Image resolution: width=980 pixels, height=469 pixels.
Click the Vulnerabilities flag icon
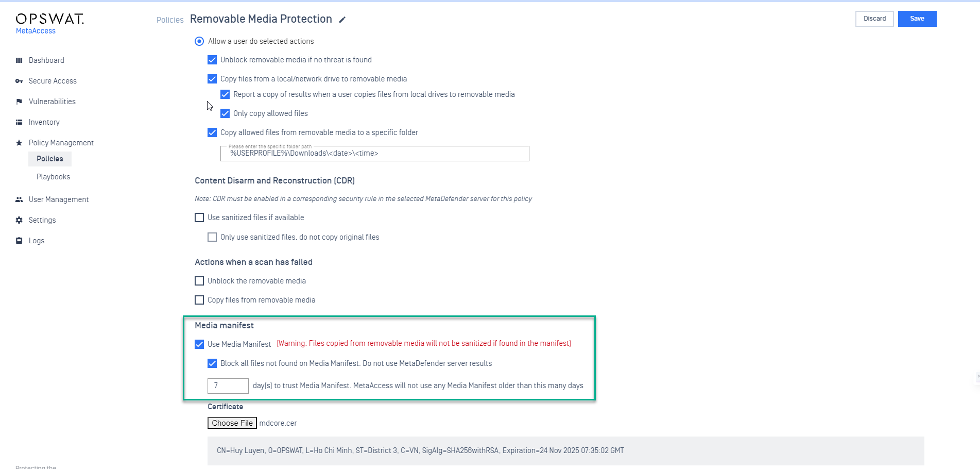[19, 102]
